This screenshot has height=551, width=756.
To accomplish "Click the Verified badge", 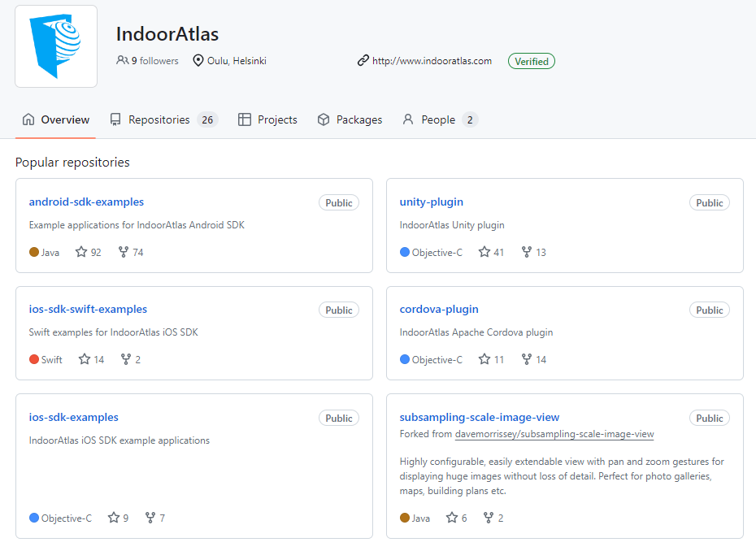I will point(531,61).
